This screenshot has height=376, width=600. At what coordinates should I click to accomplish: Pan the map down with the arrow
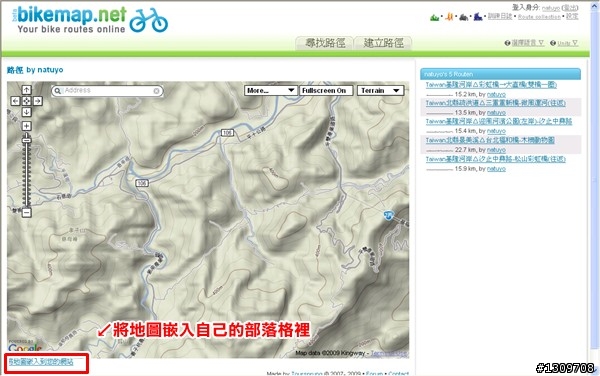[26, 112]
